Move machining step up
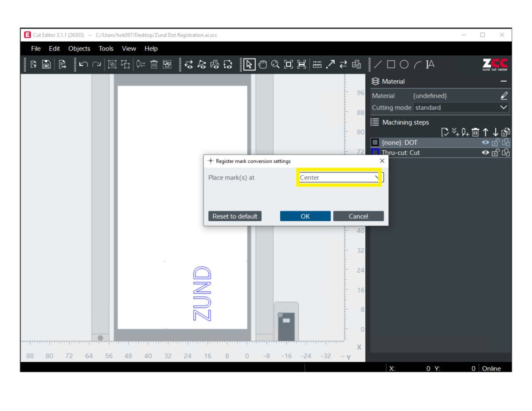 (x=485, y=132)
